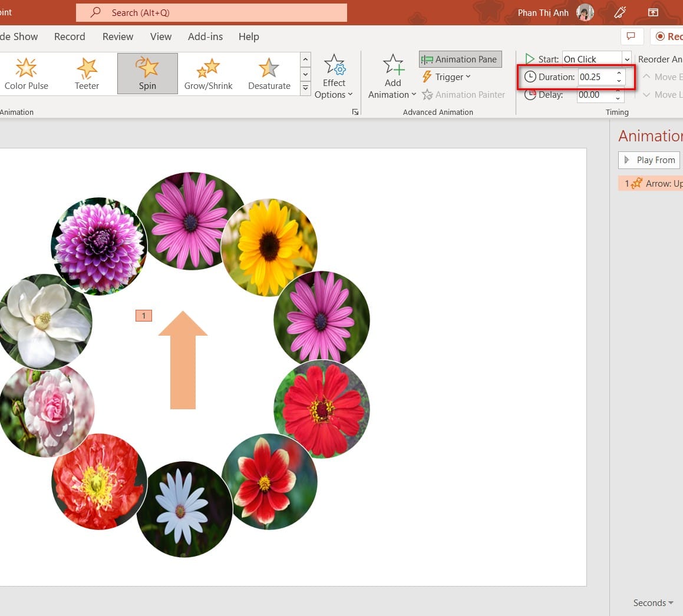Open Ribbon Display Options
Viewport: 683px width, 616px height.
pyautogui.click(x=653, y=12)
